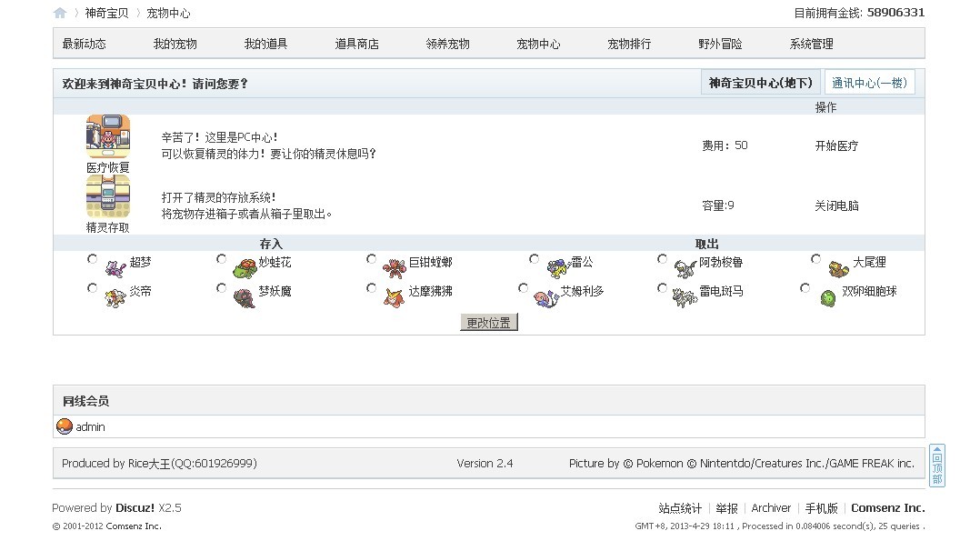Viewport: 980px width, 551px height.
Task: Click the 达摩狒狒 Pokemon sprite
Action: point(393,296)
